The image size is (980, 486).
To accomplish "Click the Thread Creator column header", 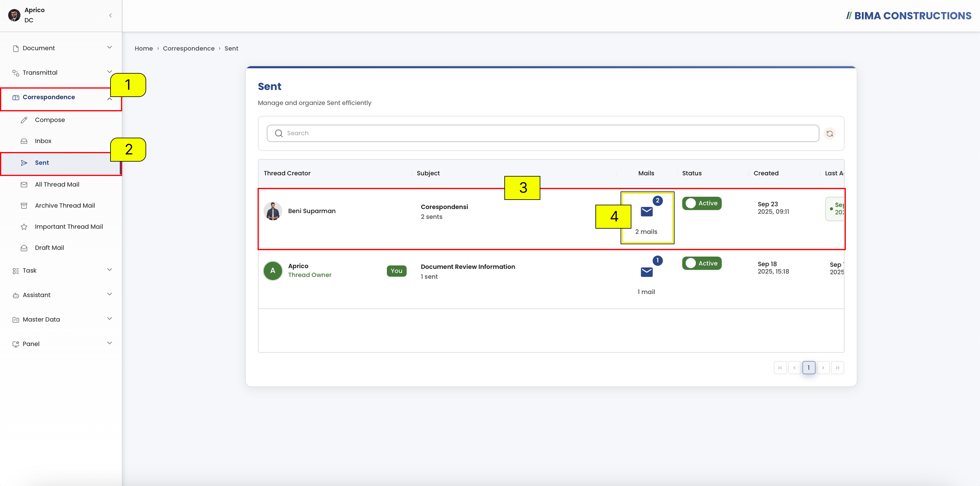I will 287,173.
